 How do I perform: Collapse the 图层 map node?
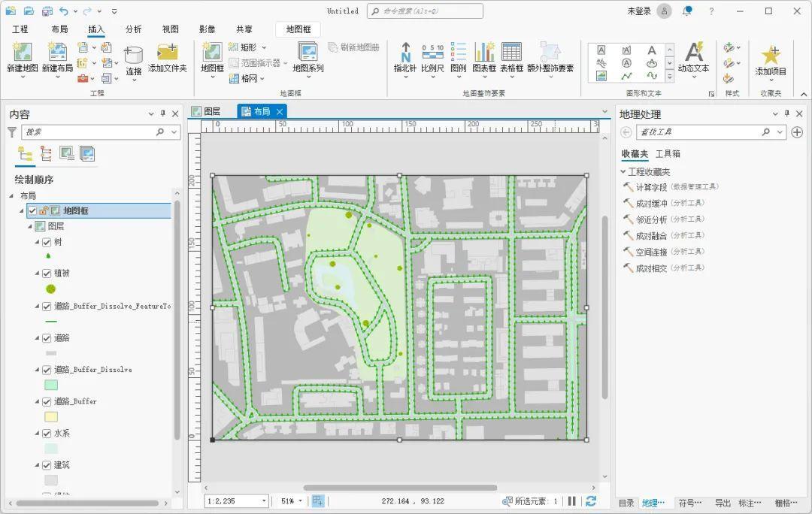(x=30, y=226)
